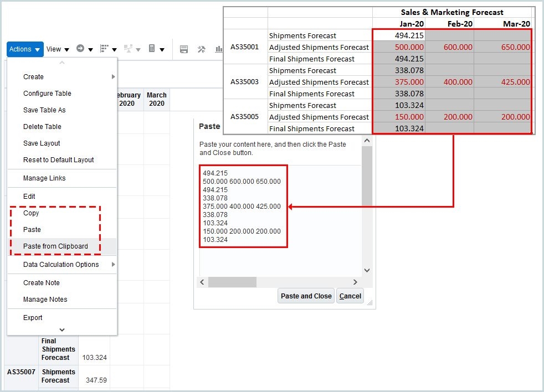Click the horizontal scrollbar thumb in Paste dialog

(x=232, y=282)
